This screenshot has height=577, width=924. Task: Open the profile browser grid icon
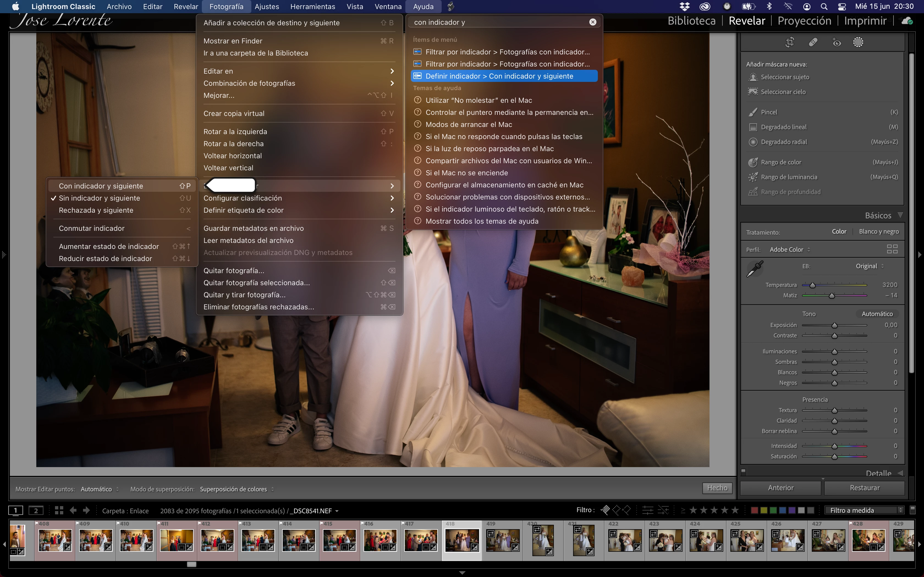[x=892, y=249]
